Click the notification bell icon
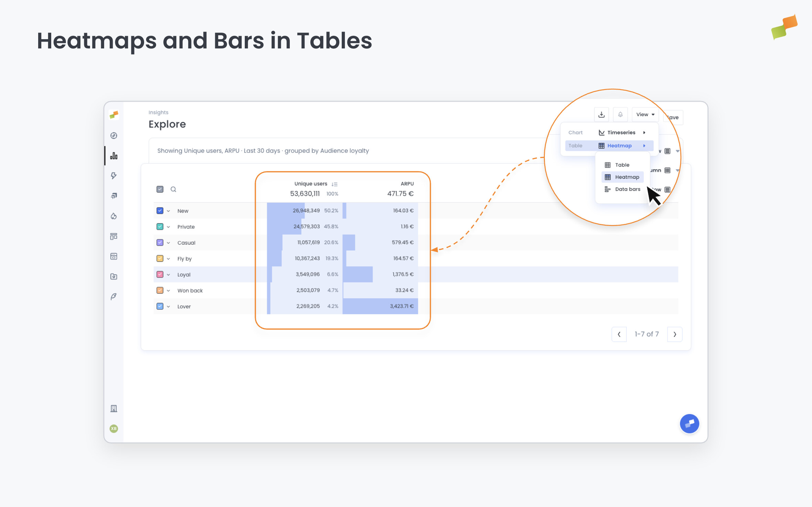The height and width of the screenshot is (507, 812). [620, 114]
